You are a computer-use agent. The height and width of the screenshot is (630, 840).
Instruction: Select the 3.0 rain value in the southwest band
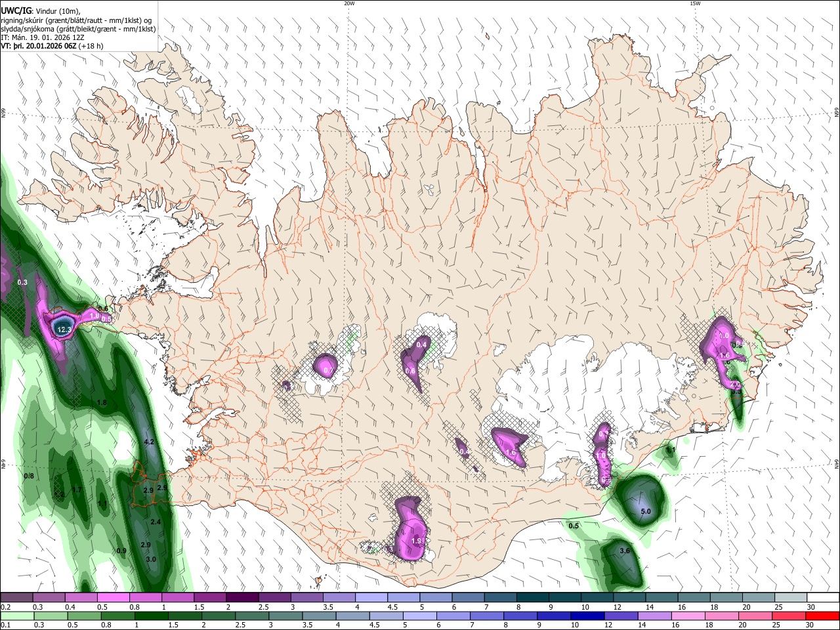point(151,559)
